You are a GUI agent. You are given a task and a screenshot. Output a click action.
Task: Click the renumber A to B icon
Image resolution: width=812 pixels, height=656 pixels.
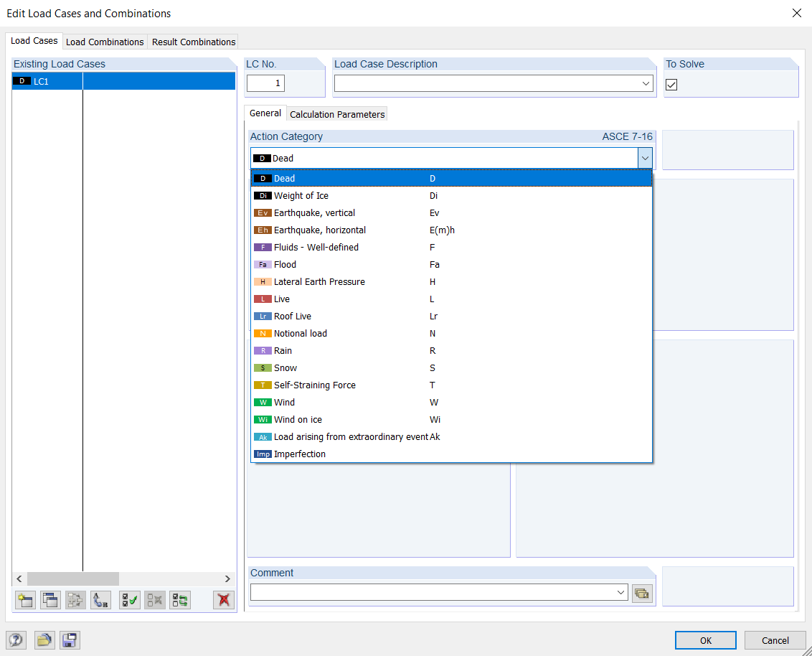100,600
